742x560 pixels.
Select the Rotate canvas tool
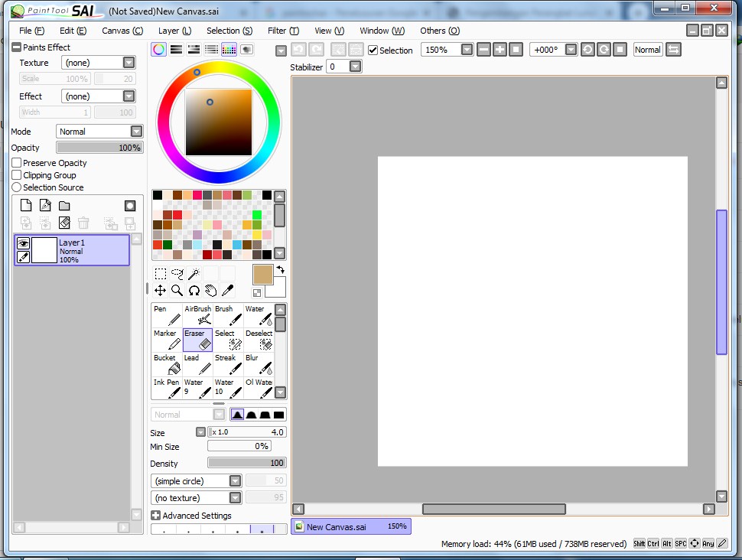pyautogui.click(x=195, y=291)
